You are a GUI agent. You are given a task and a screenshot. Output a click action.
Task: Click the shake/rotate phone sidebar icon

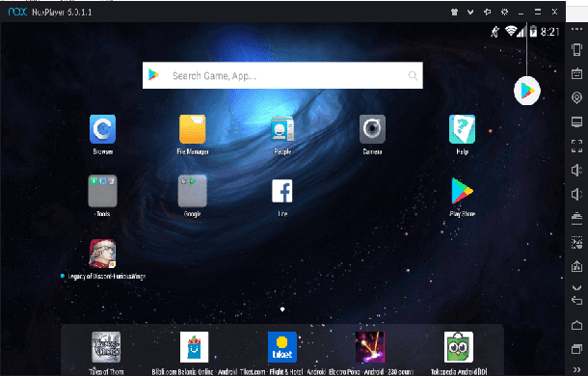point(576,49)
